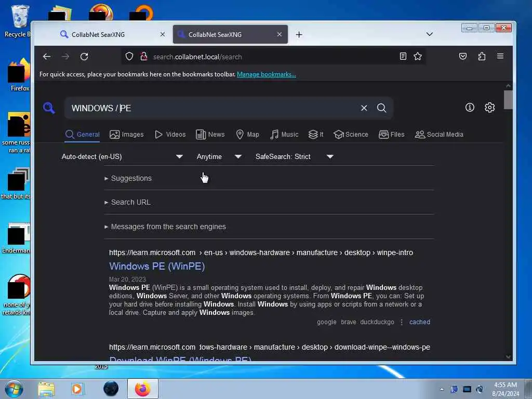Click the Firefox taskbar button

143,389
